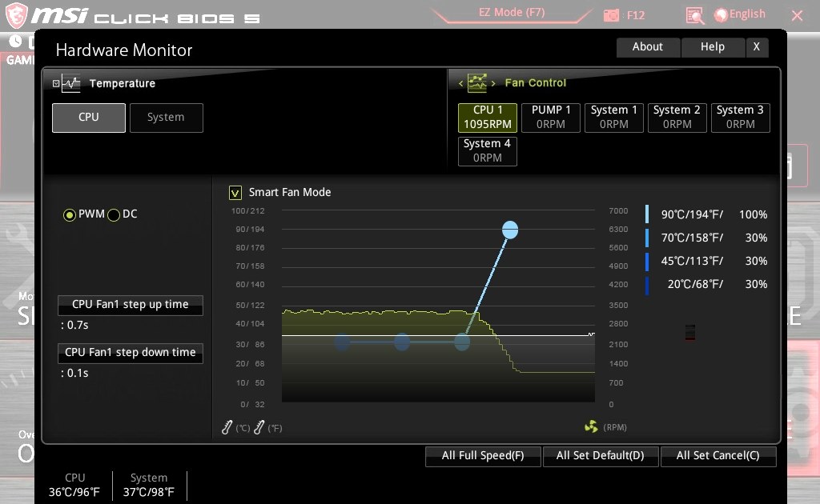The image size is (820, 504).
Task: Click All Set Cancel(C) button
Action: click(718, 456)
